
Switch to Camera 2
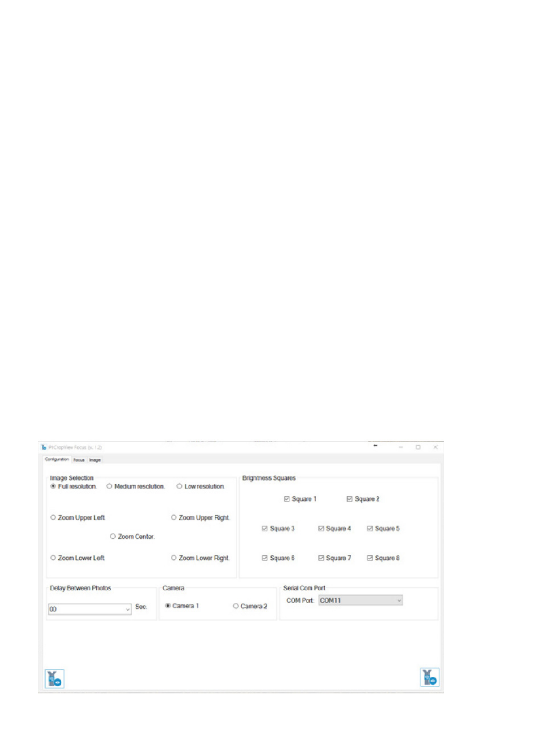click(236, 606)
